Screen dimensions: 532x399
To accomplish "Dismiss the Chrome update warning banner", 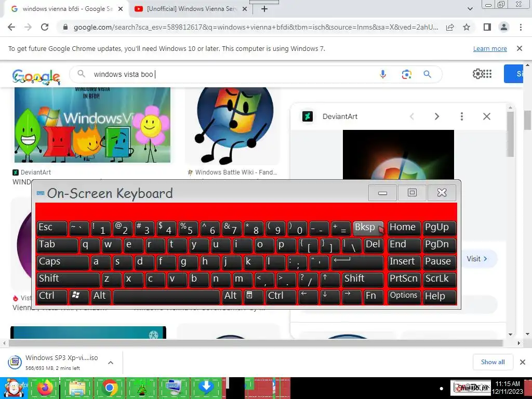I will point(519,48).
